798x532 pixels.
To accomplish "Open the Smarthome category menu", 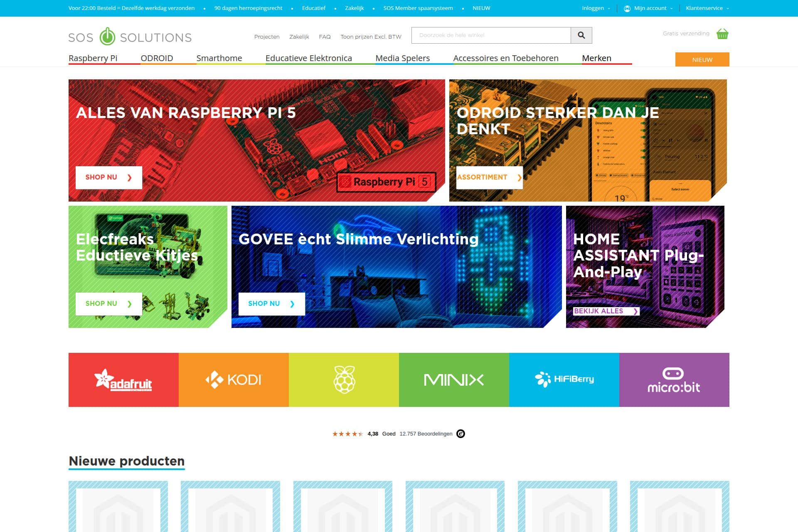I will 219,58.
